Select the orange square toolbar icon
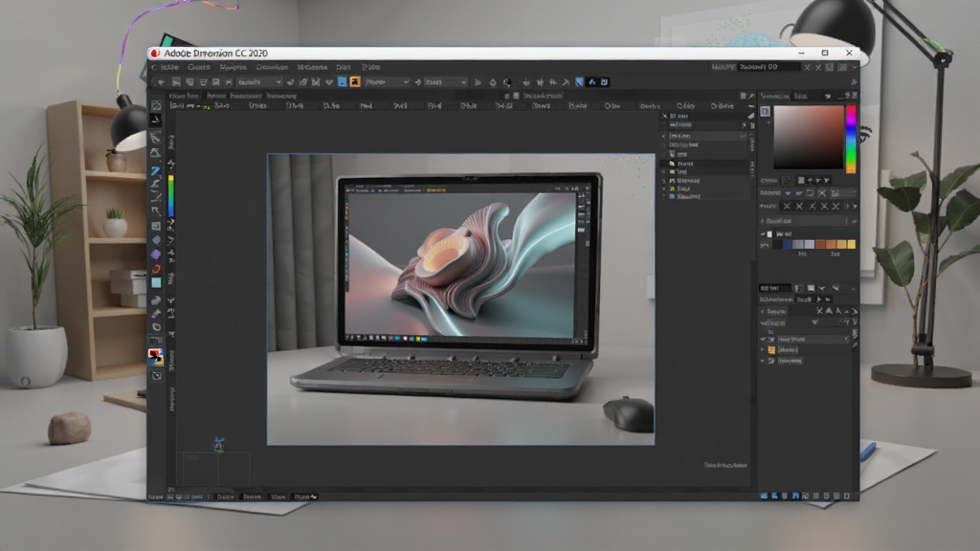Image resolution: width=980 pixels, height=551 pixels. tap(355, 82)
